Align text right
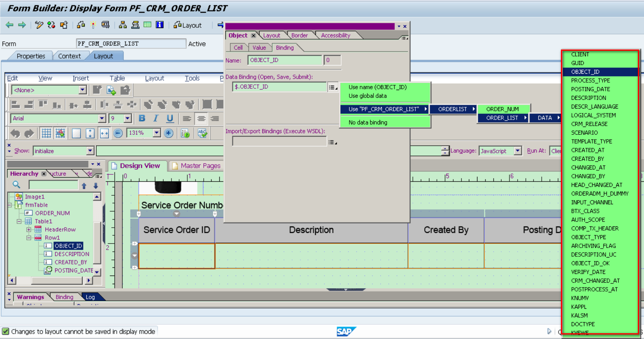 click(214, 118)
